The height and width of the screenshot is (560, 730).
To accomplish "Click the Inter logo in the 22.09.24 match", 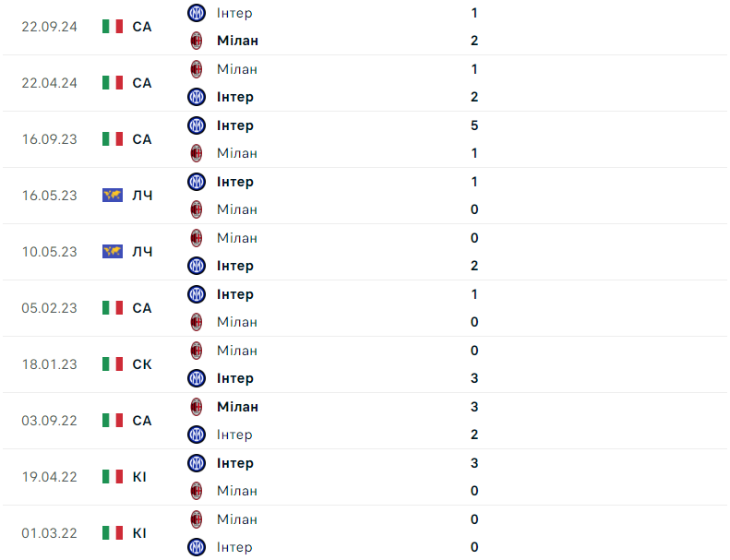I will point(196,13).
